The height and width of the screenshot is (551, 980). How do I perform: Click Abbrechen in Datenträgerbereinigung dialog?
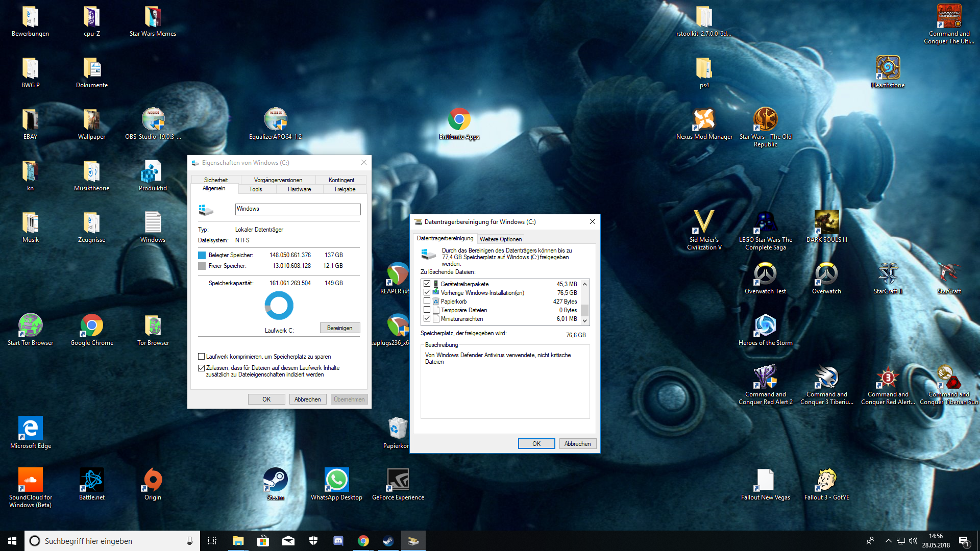(x=577, y=444)
